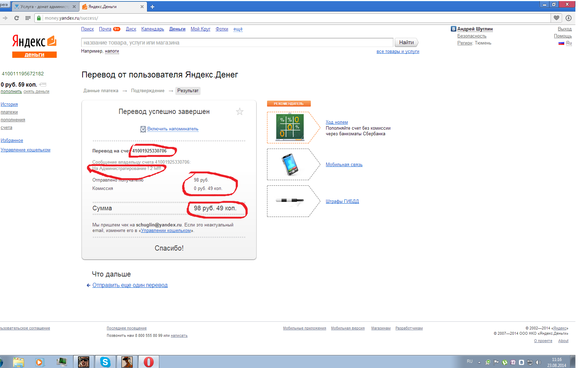Open the Штрафы ГИБДД link
The height and width of the screenshot is (368, 588).
pos(342,202)
